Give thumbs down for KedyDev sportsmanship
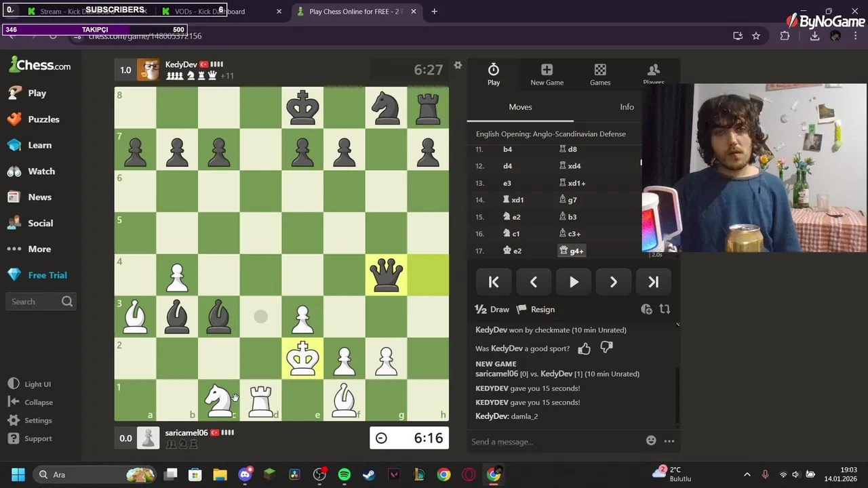Image resolution: width=868 pixels, height=488 pixels. 606,348
